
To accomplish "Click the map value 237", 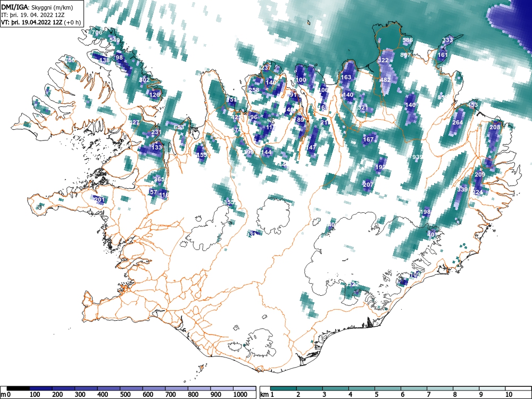I will tap(266, 68).
